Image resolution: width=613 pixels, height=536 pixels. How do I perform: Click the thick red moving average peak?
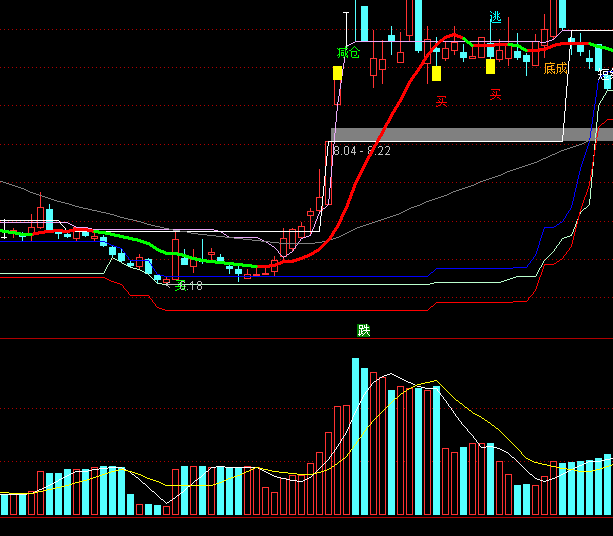(x=453, y=37)
